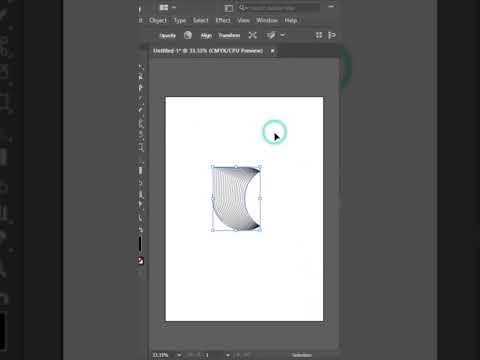Image resolution: width=480 pixels, height=360 pixels.
Task: Click the search field at top
Action: [279, 8]
